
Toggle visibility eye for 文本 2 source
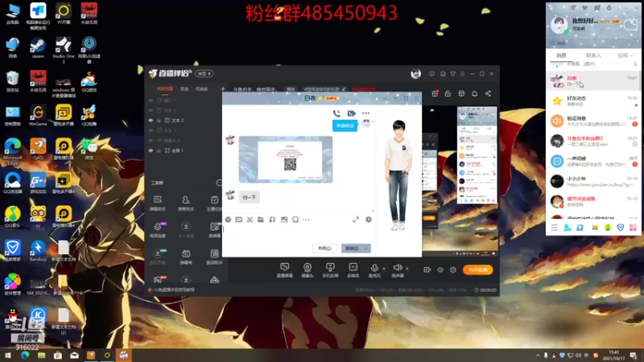[x=151, y=120]
